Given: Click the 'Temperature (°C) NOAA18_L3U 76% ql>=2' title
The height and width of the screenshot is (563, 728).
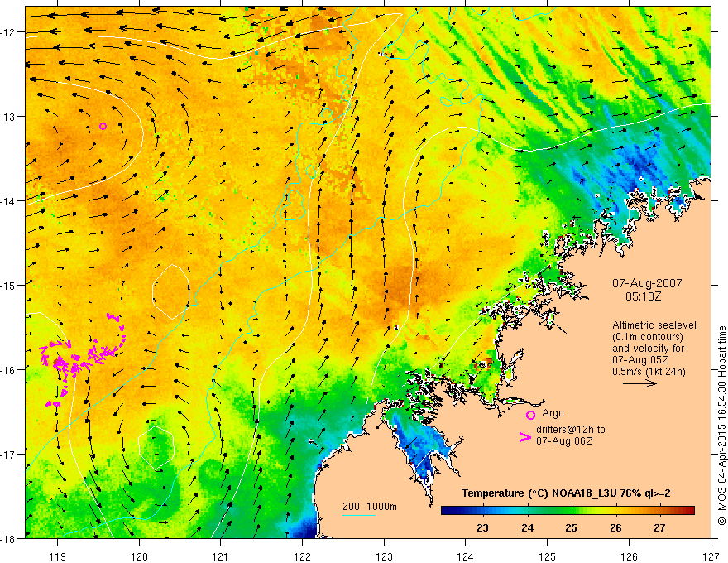Looking at the screenshot, I should click(566, 493).
